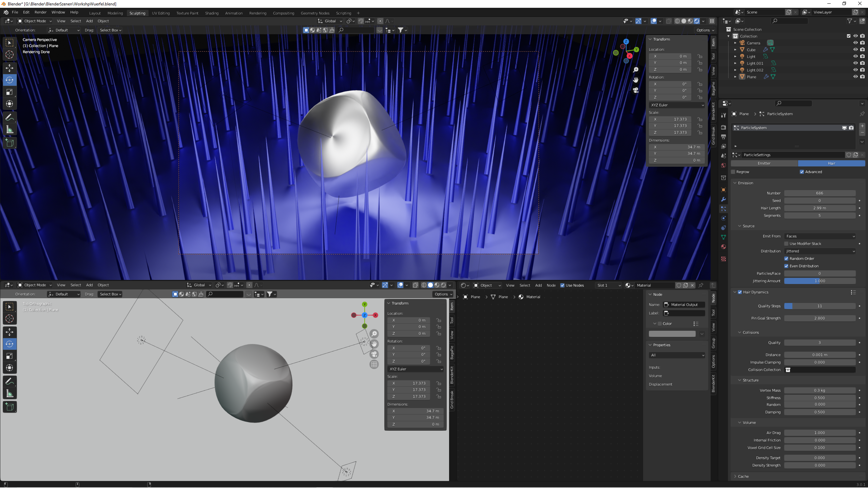Open the Material properties tab icon
Viewport: 868px width, 488px height.
pos(724,247)
